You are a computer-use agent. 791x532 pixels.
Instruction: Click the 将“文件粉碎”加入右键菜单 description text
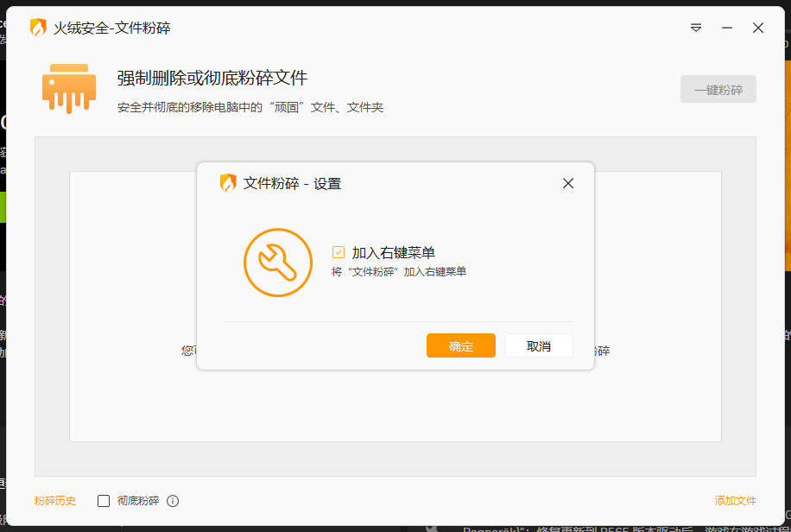click(x=399, y=271)
